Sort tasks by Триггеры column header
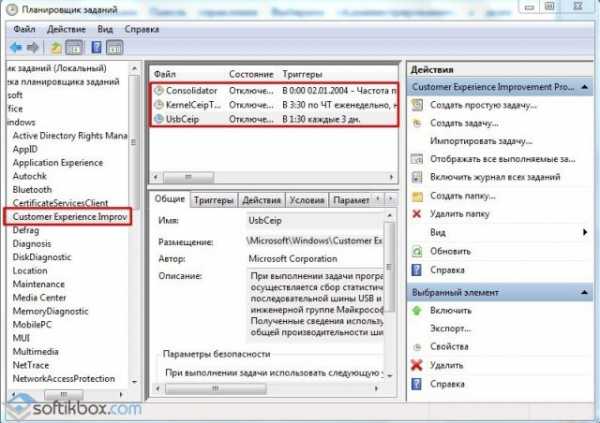Screen dimensions: 600x423 (x=302, y=74)
